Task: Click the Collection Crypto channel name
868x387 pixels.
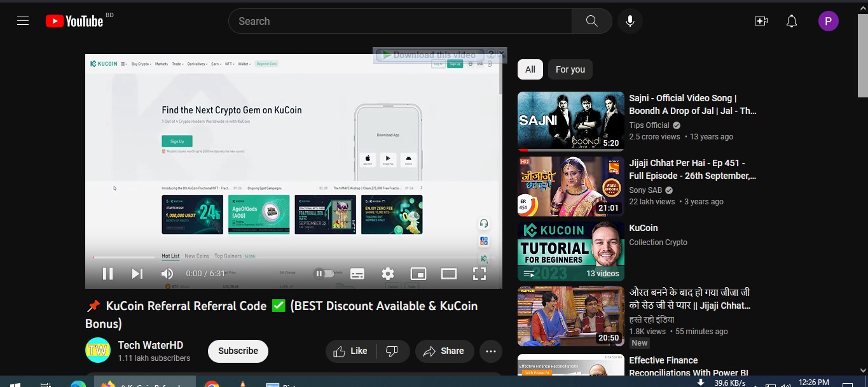Action: pyautogui.click(x=658, y=243)
